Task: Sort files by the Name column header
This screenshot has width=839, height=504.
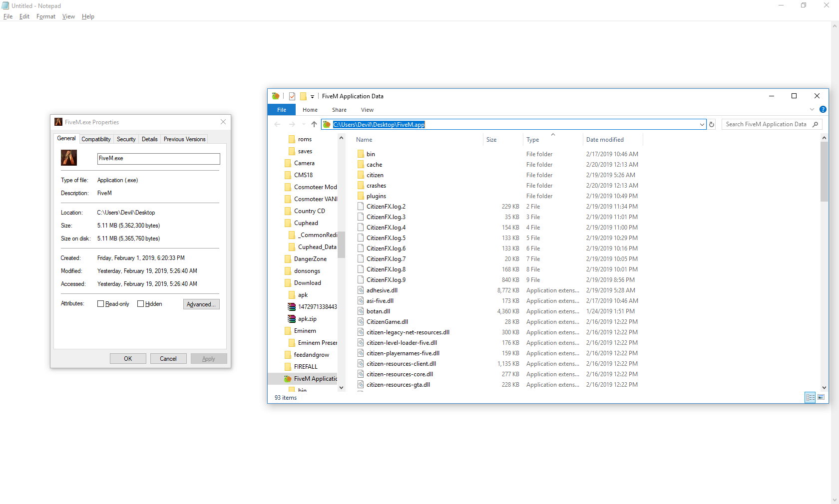Action: [364, 140]
